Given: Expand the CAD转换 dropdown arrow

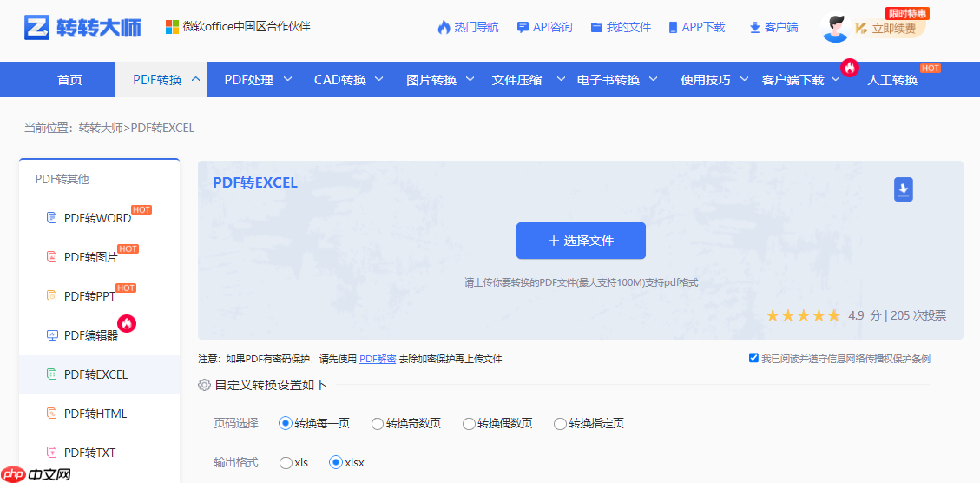Looking at the screenshot, I should click(379, 79).
